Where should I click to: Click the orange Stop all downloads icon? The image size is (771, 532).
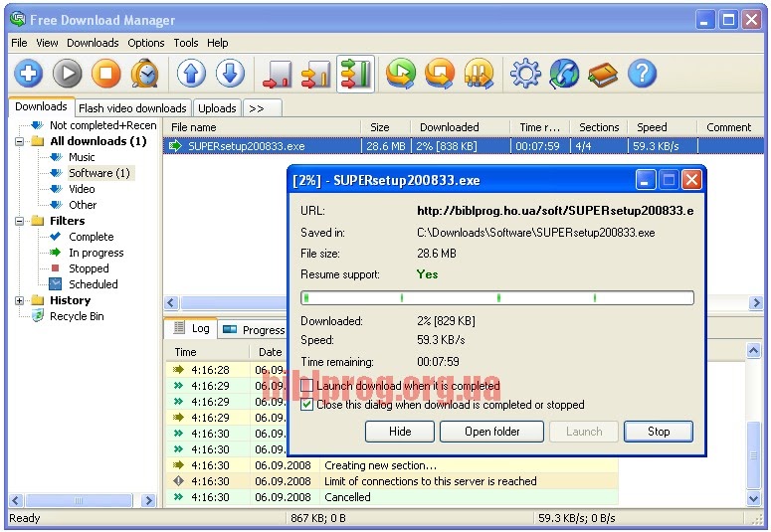tap(440, 74)
